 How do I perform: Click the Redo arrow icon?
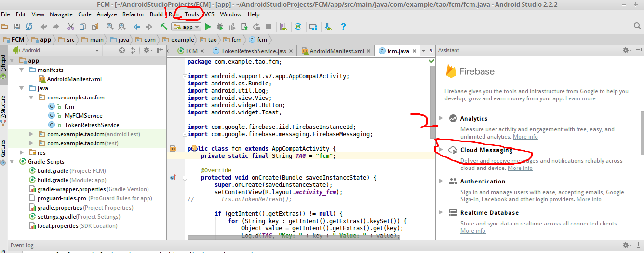coord(56,27)
